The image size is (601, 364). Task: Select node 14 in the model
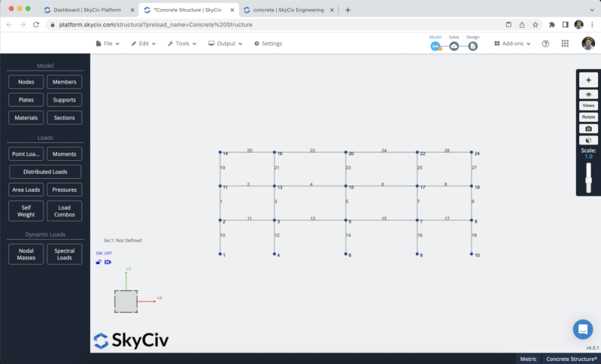pyautogui.click(x=220, y=152)
